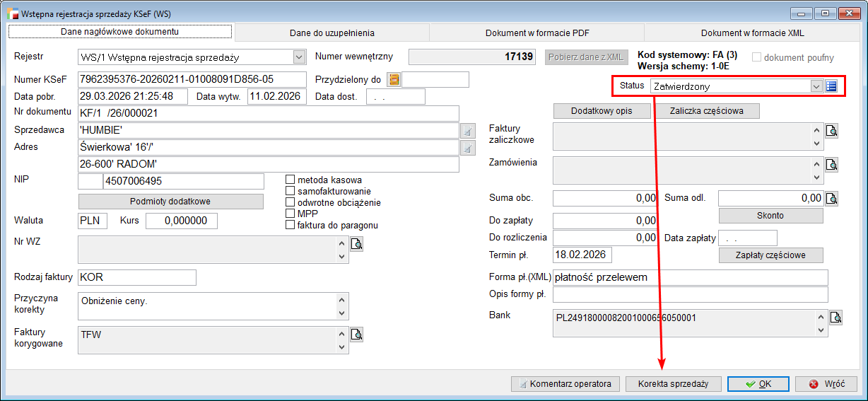This screenshot has height=401, width=868.
Task: Click lookup icon next to Suma odl.
Action: click(832, 198)
